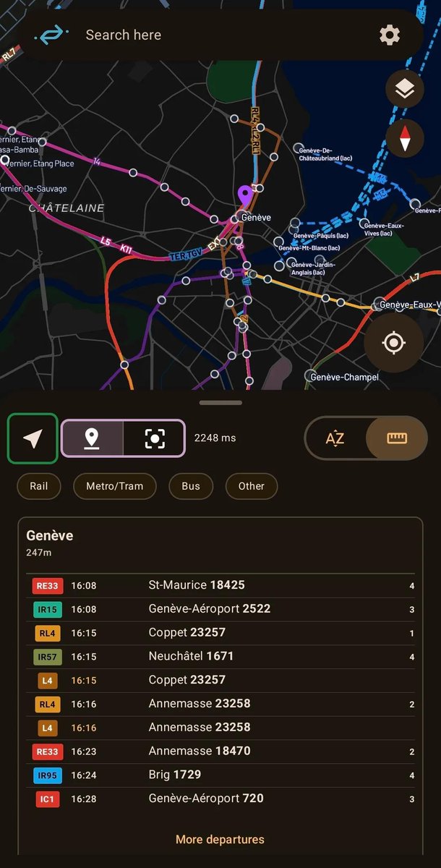Select IC1 16:28 Genève-Aéroport 720 departure
The image size is (441, 868).
(220, 799)
